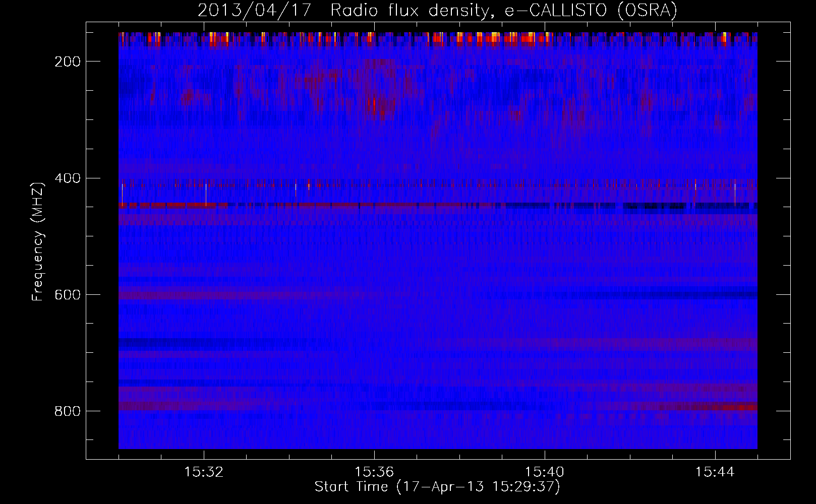Click the '15:36' time axis label
Viewport: 816px width, 504px height.
[374, 472]
